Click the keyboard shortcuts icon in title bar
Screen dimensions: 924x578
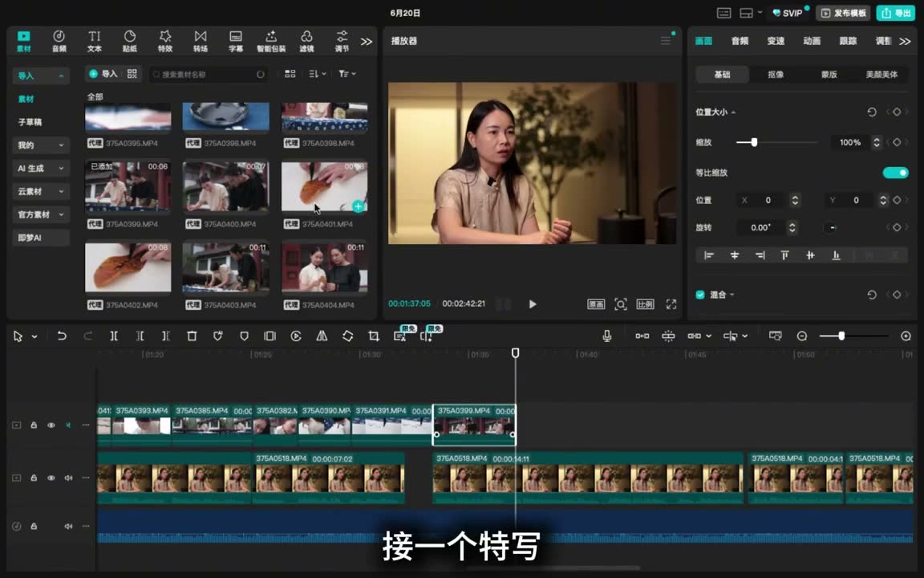point(724,13)
